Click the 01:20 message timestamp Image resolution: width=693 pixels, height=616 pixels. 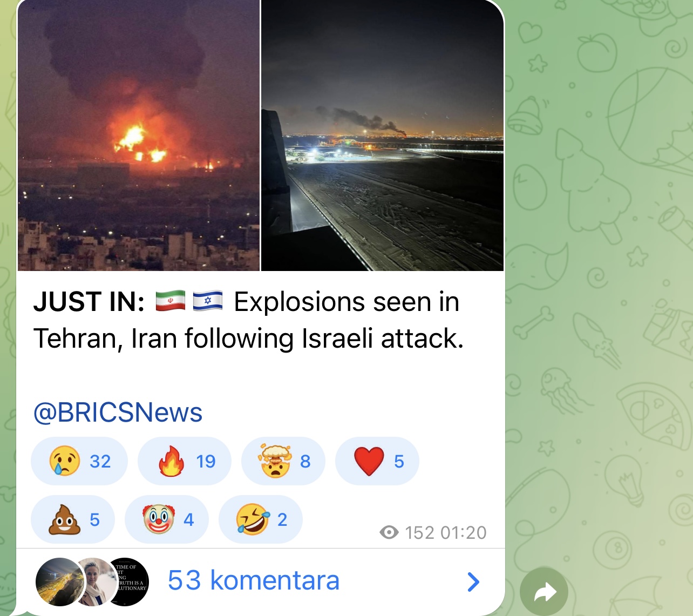coord(464,533)
